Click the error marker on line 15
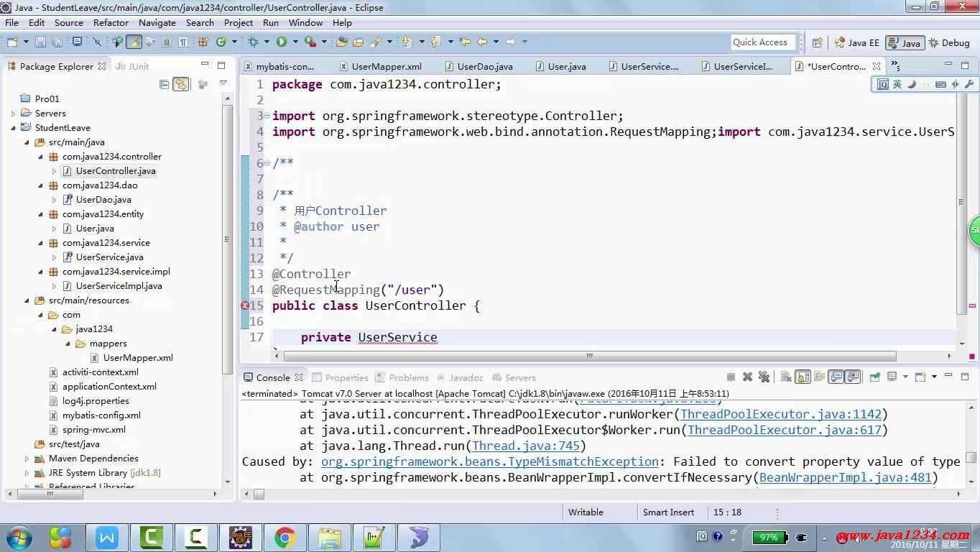The height and width of the screenshot is (552, 980). (x=244, y=305)
